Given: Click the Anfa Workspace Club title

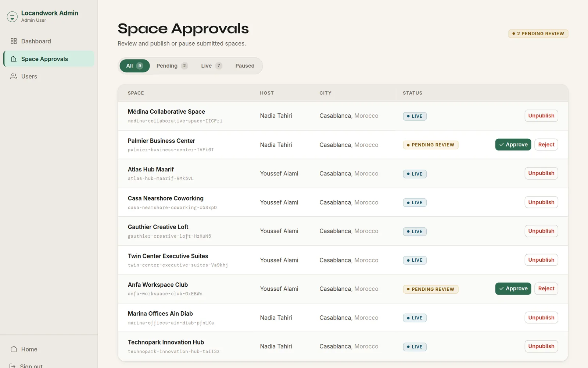Looking at the screenshot, I should pos(158,285).
